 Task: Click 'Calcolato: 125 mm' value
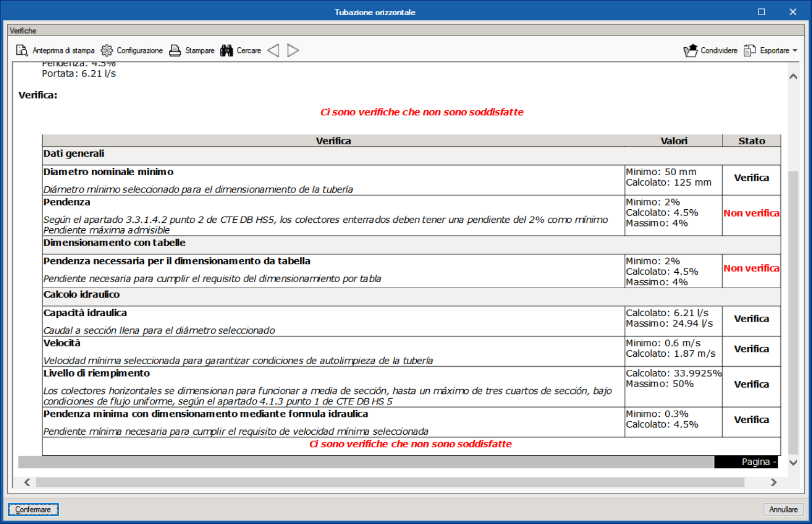click(669, 183)
